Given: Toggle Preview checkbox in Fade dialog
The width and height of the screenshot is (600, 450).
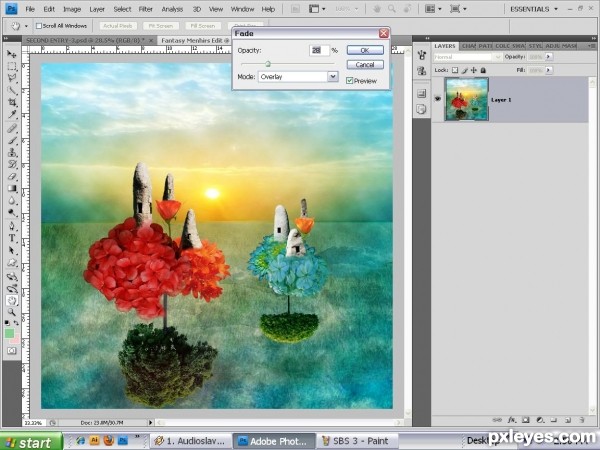Looking at the screenshot, I should click(349, 81).
